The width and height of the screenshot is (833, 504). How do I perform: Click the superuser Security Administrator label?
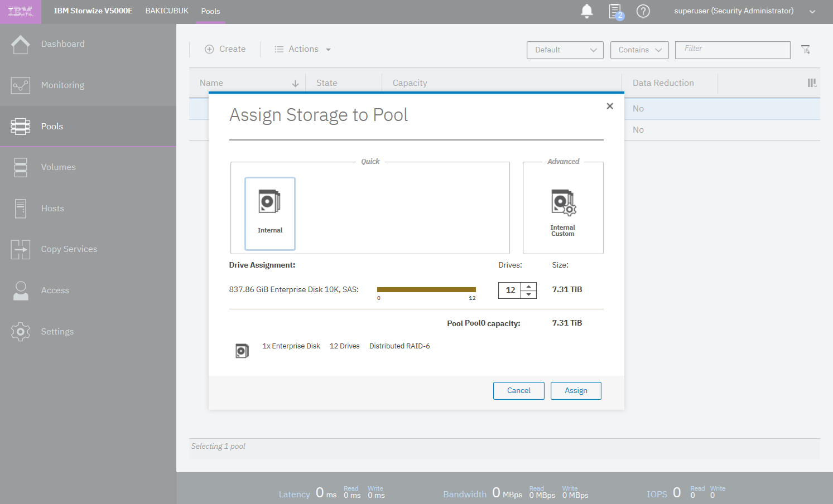pos(734,11)
